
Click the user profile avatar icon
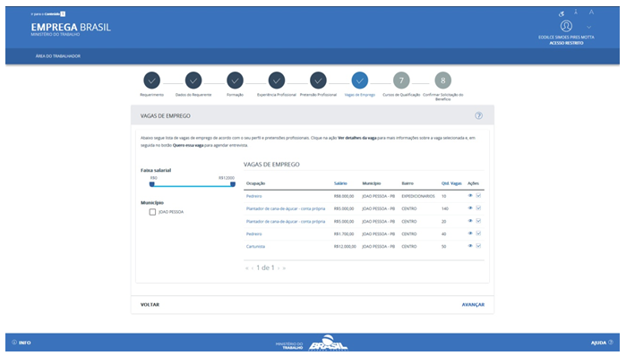tap(566, 26)
